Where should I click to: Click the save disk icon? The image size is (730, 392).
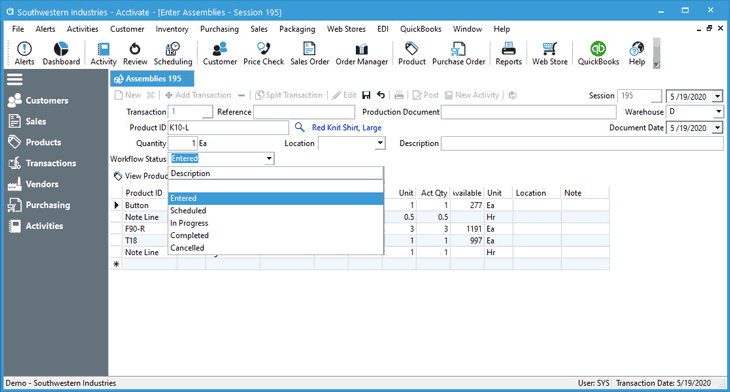[x=366, y=95]
